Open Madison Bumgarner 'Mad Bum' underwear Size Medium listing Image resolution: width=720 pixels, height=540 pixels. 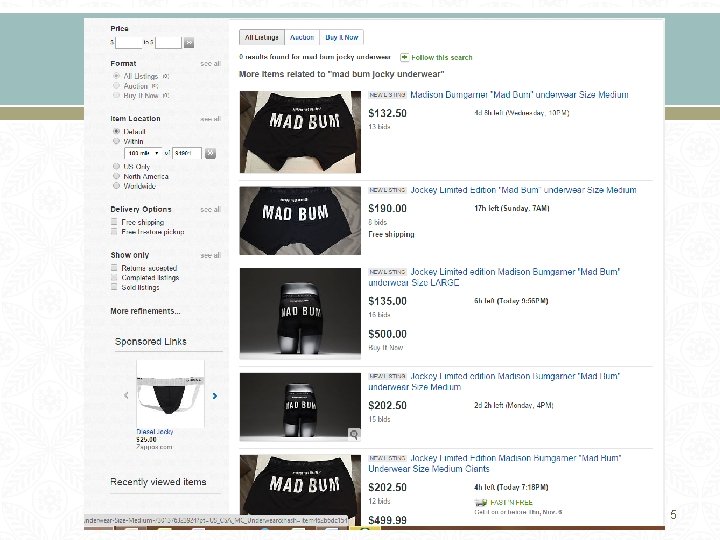click(x=519, y=95)
